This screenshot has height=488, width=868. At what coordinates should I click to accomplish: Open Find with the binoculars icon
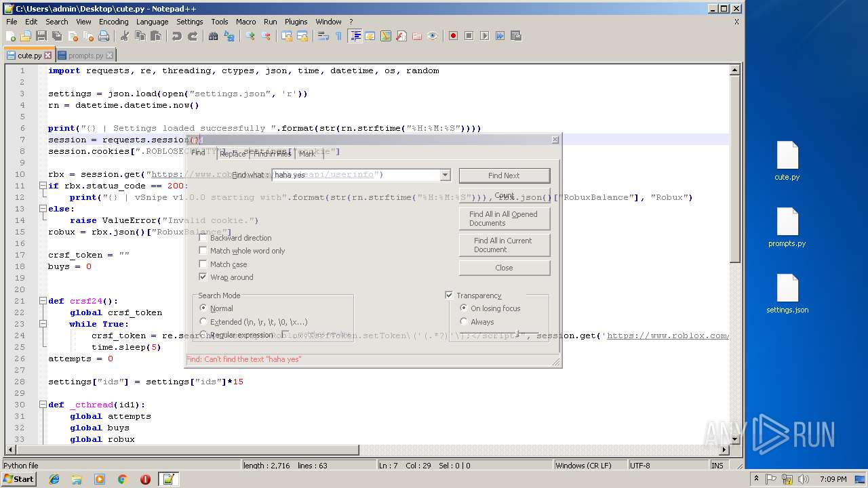pos(214,36)
